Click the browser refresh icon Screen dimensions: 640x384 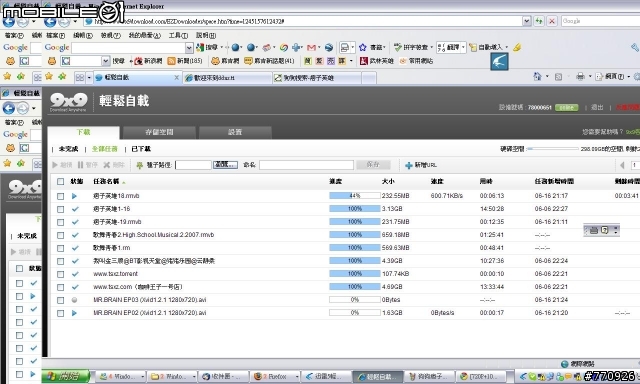[539, 21]
